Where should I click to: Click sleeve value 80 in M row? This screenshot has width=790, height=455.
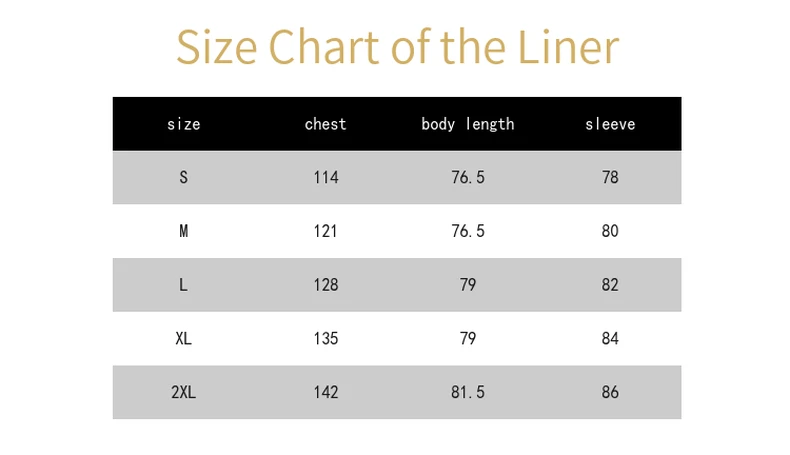(610, 231)
